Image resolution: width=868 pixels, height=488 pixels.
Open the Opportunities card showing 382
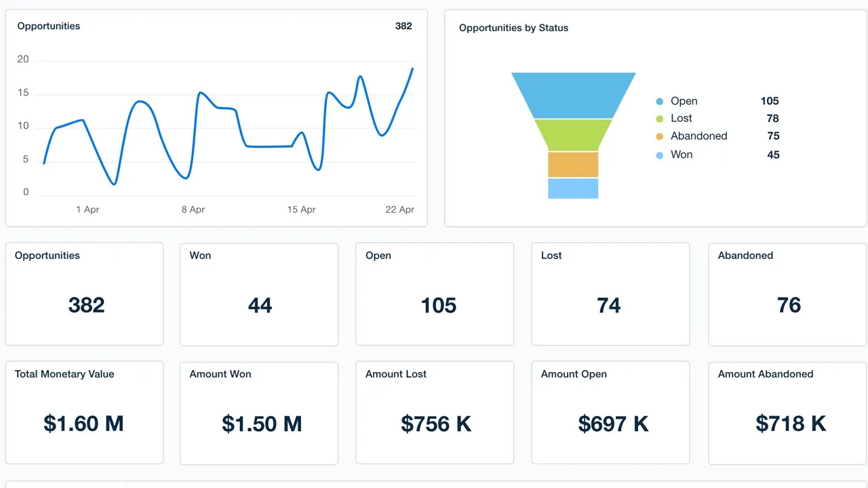(x=84, y=294)
